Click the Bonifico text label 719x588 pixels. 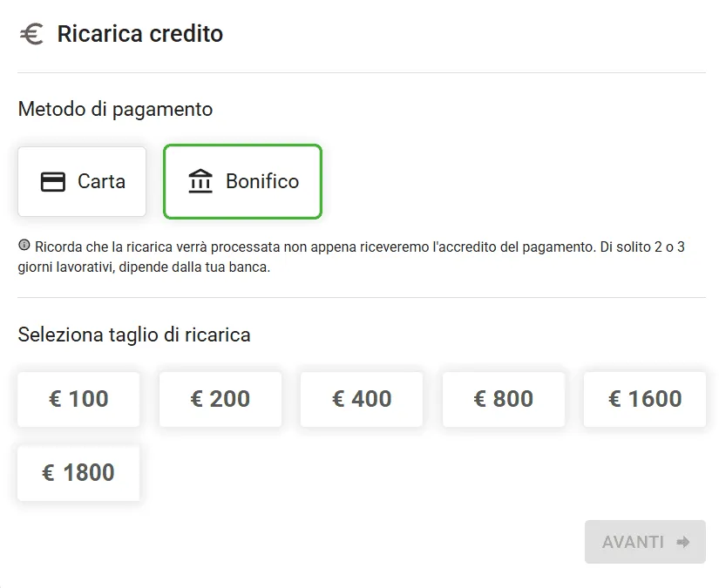[x=262, y=181]
